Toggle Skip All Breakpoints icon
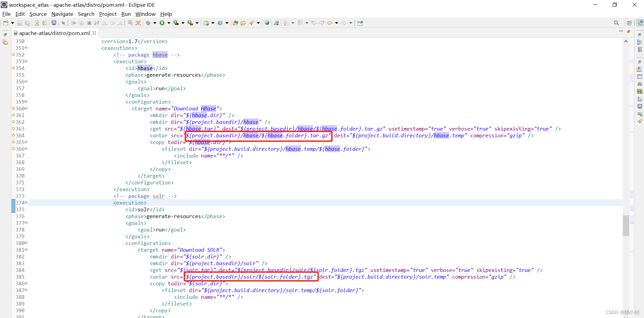Viewport: 644px width, 318px height. pyautogui.click(x=63, y=23)
